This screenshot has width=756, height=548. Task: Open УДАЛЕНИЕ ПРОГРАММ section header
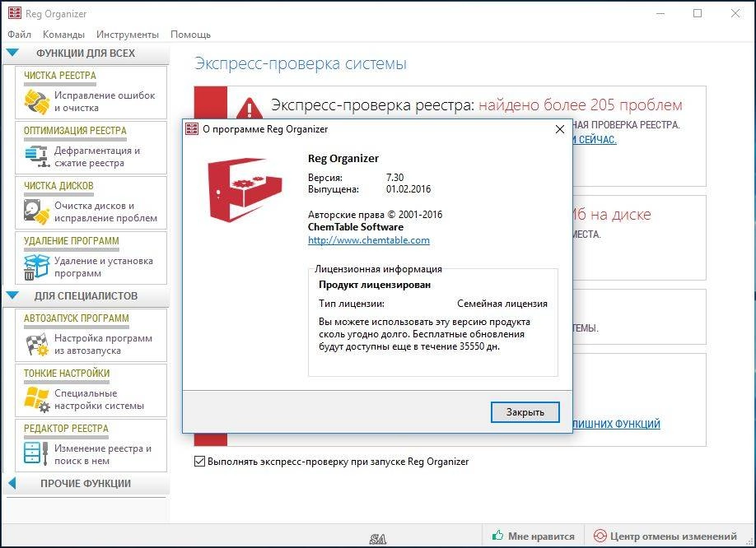click(x=72, y=240)
